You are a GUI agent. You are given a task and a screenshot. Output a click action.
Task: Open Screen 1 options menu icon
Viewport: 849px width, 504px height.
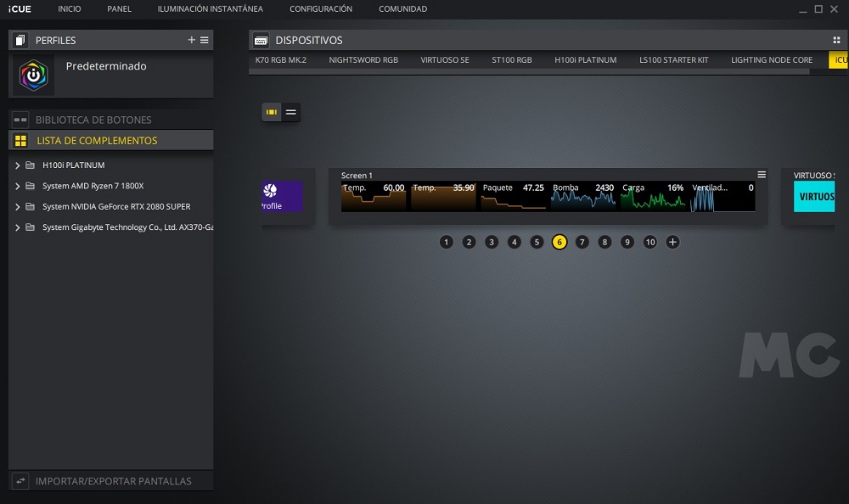762,175
